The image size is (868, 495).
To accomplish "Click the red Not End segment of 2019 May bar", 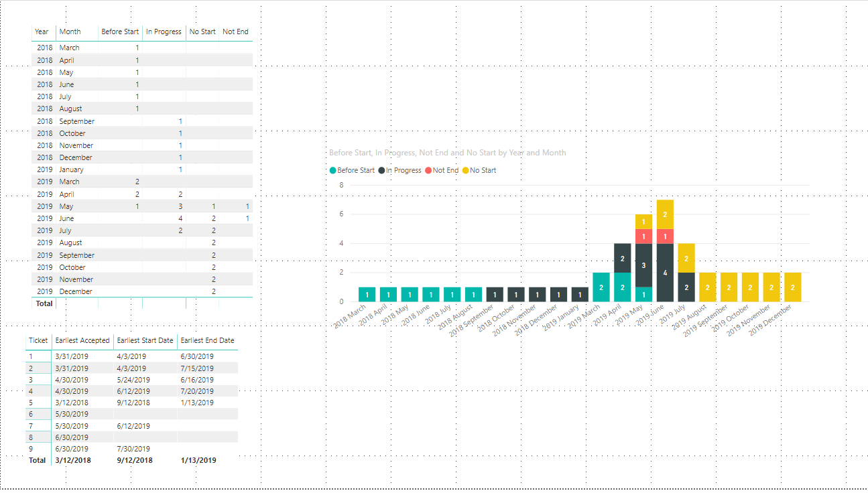I will (x=643, y=236).
